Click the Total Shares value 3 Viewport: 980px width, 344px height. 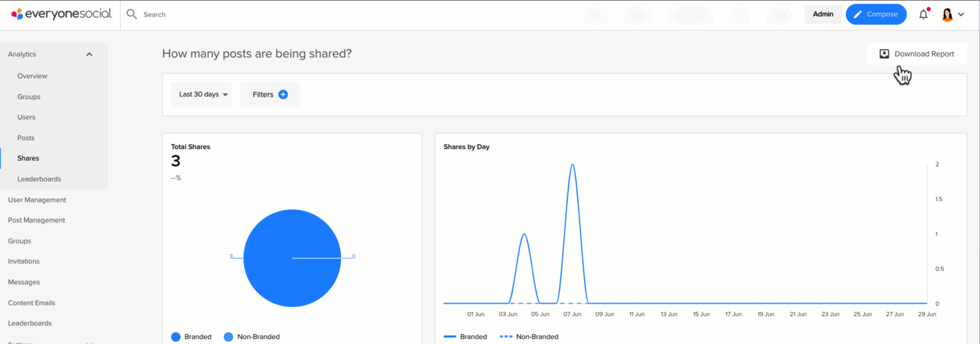[x=176, y=161]
